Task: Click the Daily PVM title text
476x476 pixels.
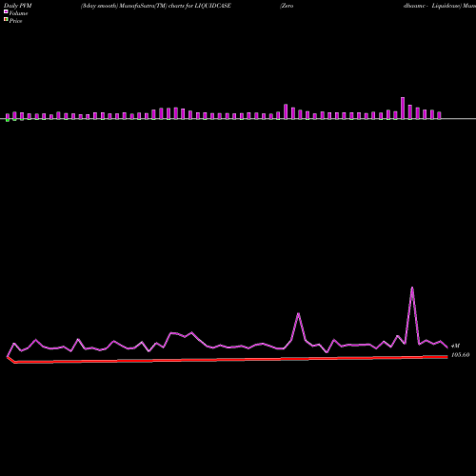Action: click(18, 6)
